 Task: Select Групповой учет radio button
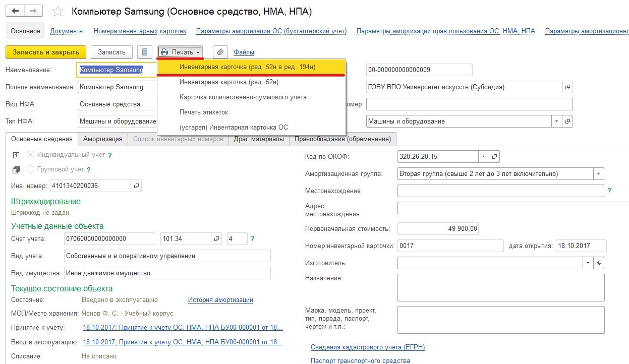pyautogui.click(x=31, y=169)
